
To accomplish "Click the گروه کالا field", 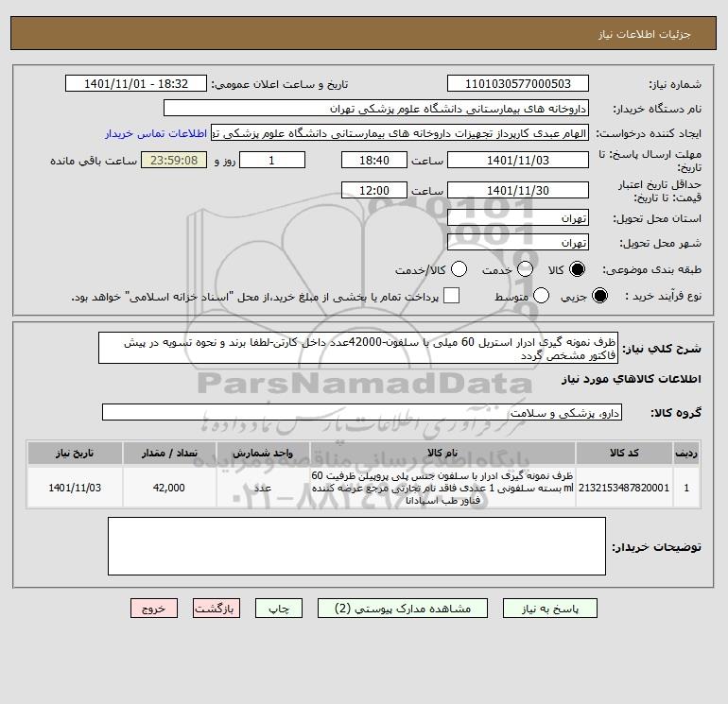I will pos(362,412).
